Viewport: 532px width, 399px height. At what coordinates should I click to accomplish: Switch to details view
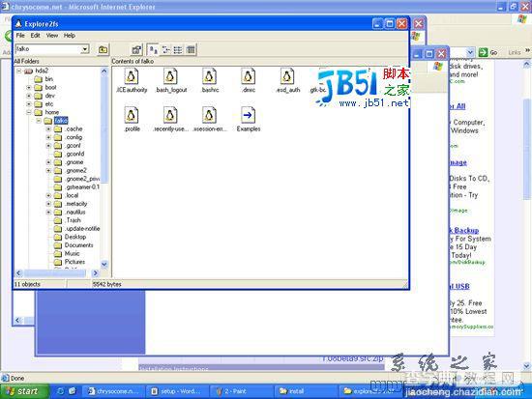191,50
